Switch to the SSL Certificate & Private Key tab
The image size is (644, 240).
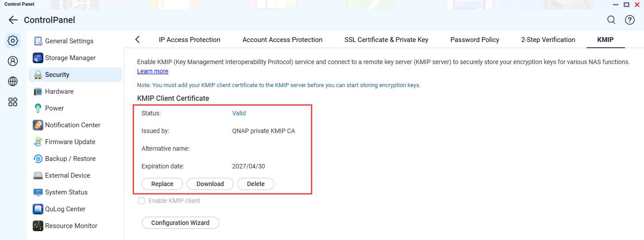pos(386,40)
